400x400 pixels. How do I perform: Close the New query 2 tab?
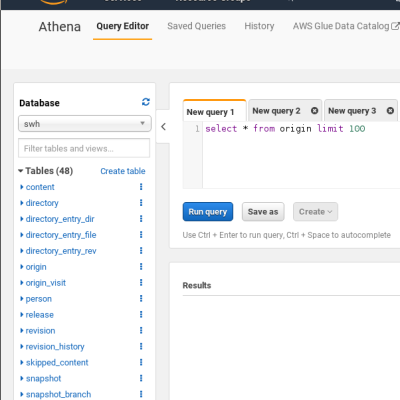click(314, 111)
